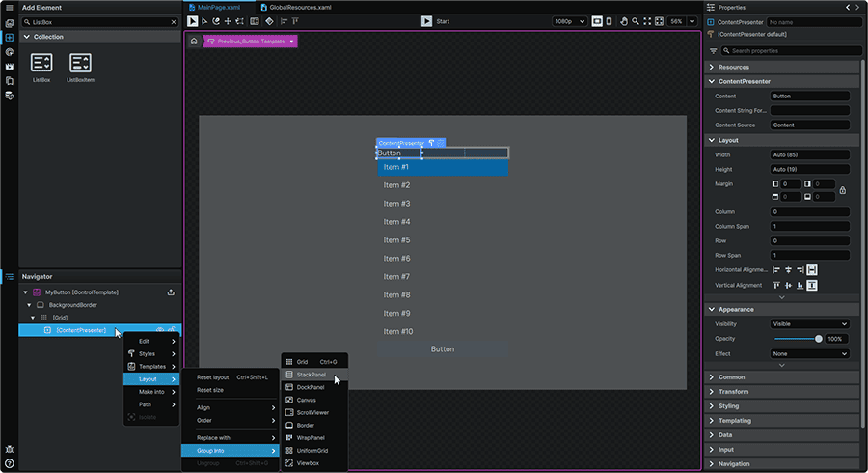The height and width of the screenshot is (473, 868).
Task: Click the Search properties field
Action: [x=792, y=51]
